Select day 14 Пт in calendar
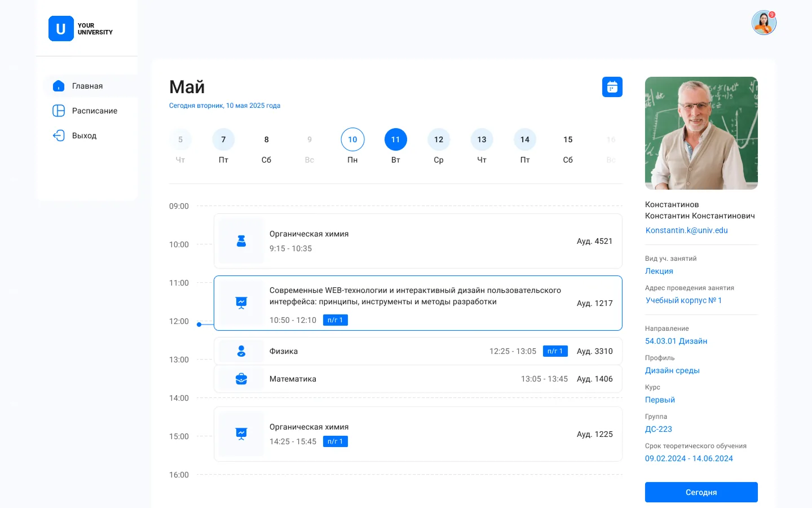 (x=525, y=147)
